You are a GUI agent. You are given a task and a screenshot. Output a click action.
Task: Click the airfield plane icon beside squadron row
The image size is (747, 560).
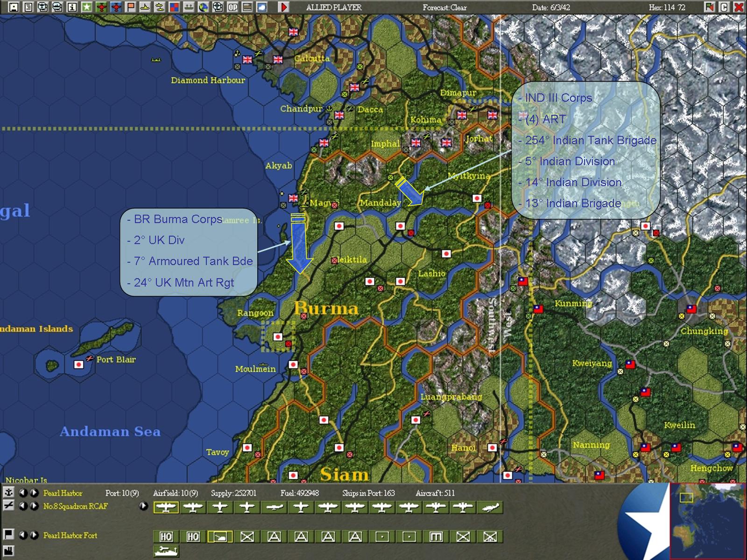[8, 505]
